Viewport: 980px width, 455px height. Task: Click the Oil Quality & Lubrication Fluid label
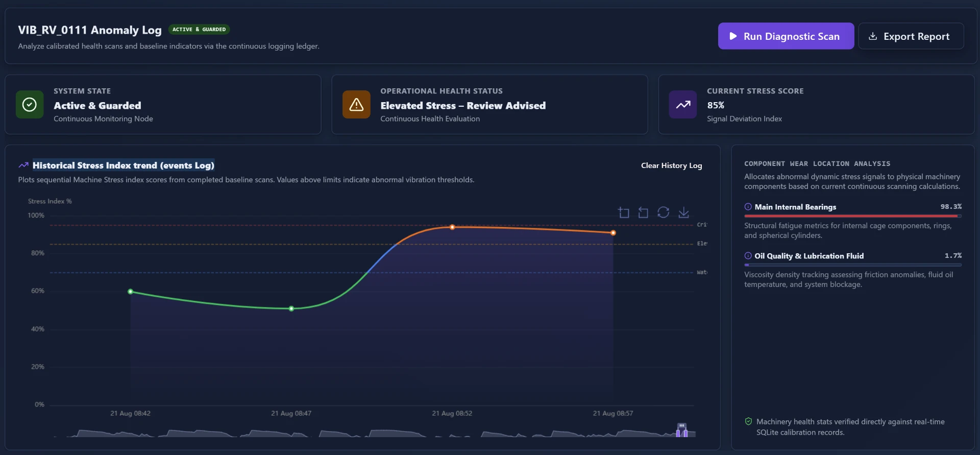point(809,256)
